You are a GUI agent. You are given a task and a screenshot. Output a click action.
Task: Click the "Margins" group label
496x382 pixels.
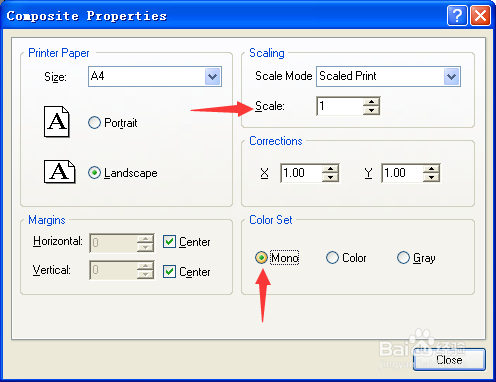(47, 220)
